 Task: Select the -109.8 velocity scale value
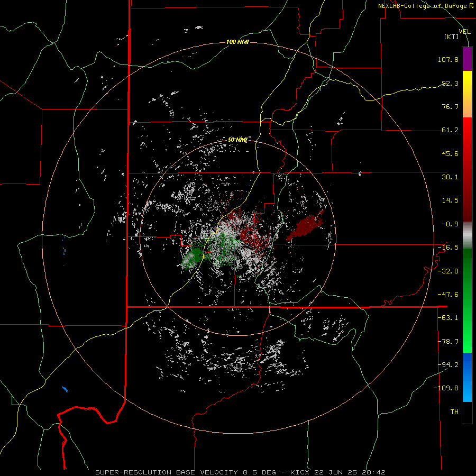point(446,388)
